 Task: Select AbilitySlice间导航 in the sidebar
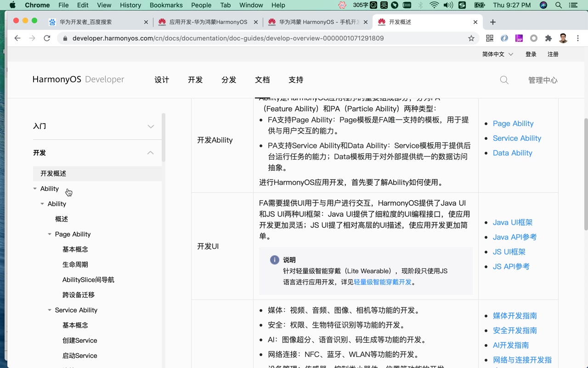[x=88, y=280]
